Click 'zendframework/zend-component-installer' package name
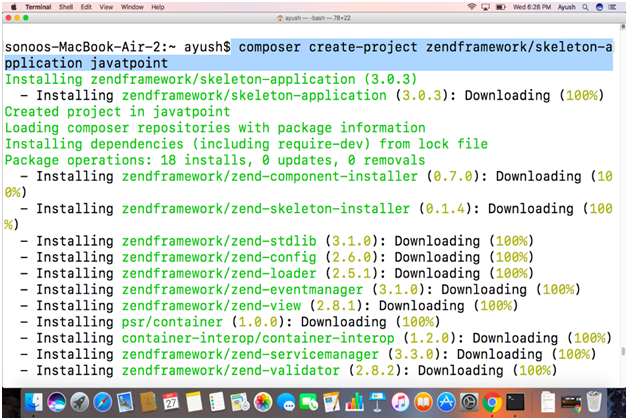628x420 pixels. [270, 176]
